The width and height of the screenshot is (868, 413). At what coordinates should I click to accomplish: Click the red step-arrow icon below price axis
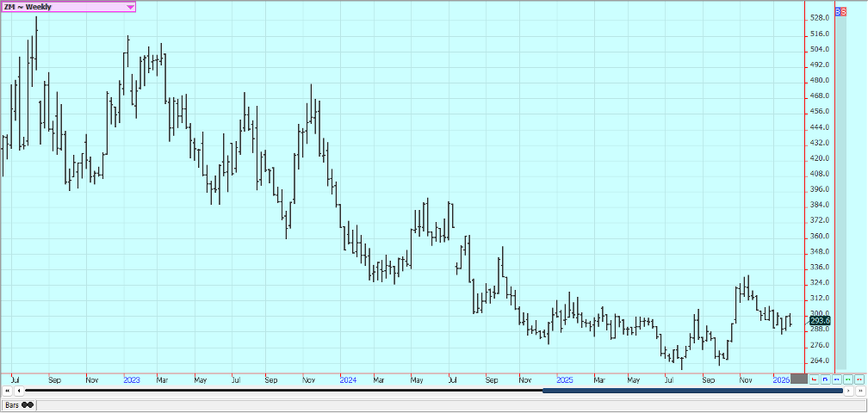click(x=814, y=379)
